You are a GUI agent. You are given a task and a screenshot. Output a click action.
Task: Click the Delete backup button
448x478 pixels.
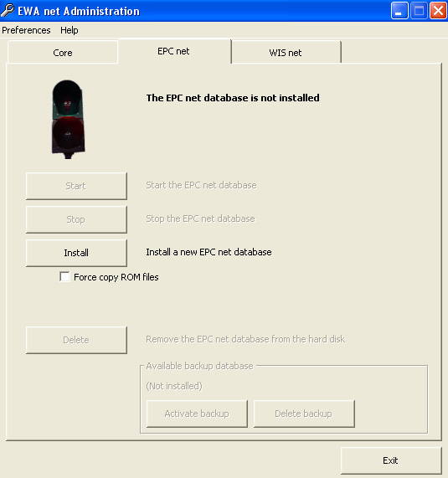click(x=304, y=414)
